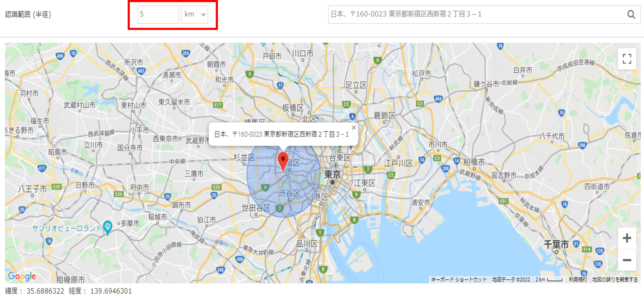Click the 狛江市 label on the map
644x297 pixels.
pos(207,220)
